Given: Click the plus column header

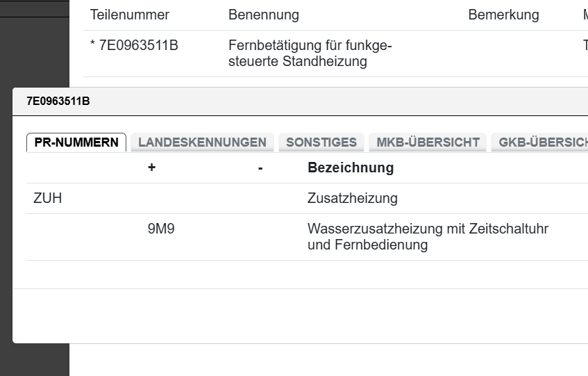Looking at the screenshot, I should point(151,167).
